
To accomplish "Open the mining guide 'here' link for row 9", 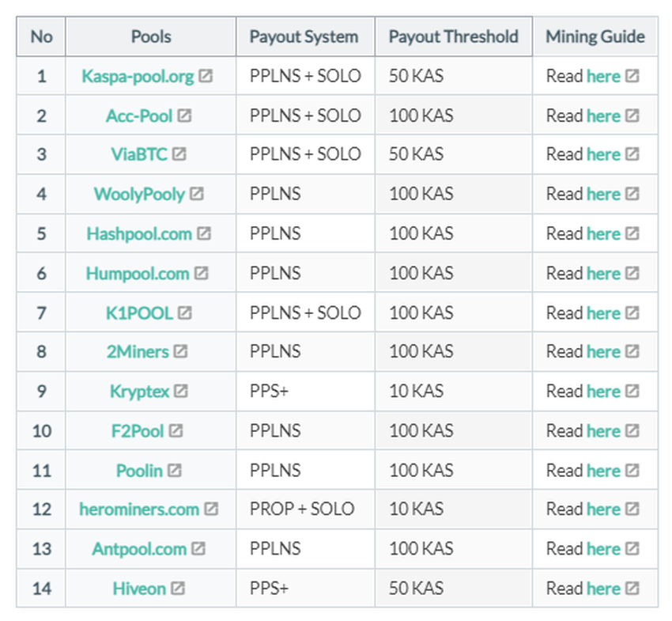I will pyautogui.click(x=603, y=392).
